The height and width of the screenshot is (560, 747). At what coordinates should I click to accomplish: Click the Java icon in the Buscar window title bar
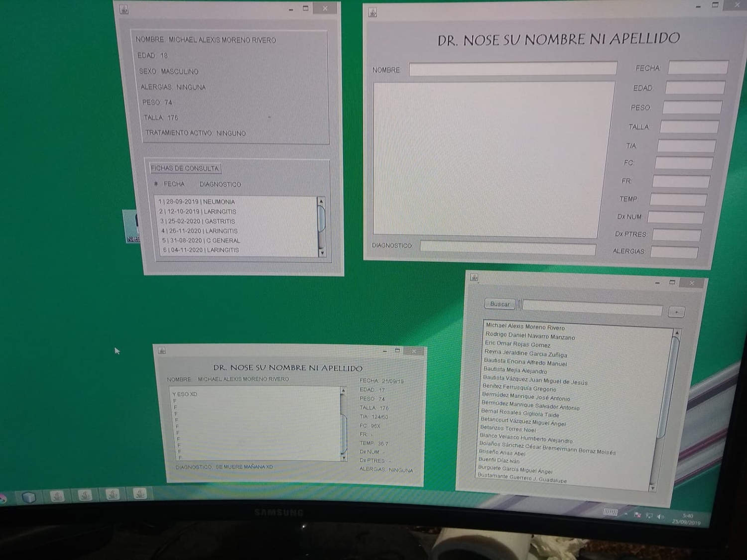tap(474, 278)
